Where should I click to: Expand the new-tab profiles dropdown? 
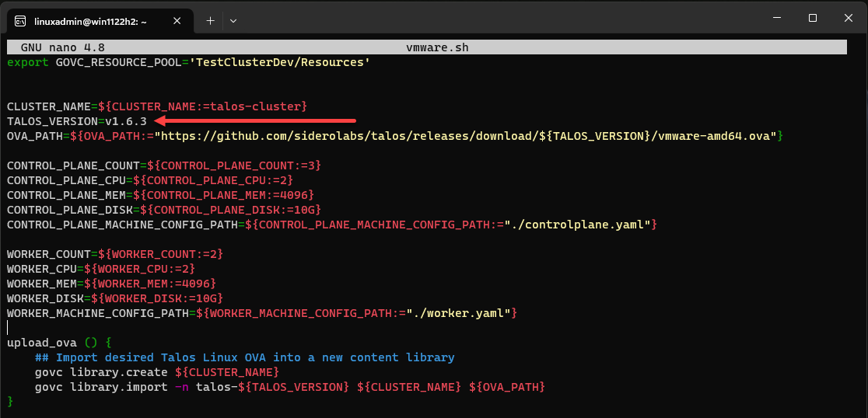(x=233, y=20)
